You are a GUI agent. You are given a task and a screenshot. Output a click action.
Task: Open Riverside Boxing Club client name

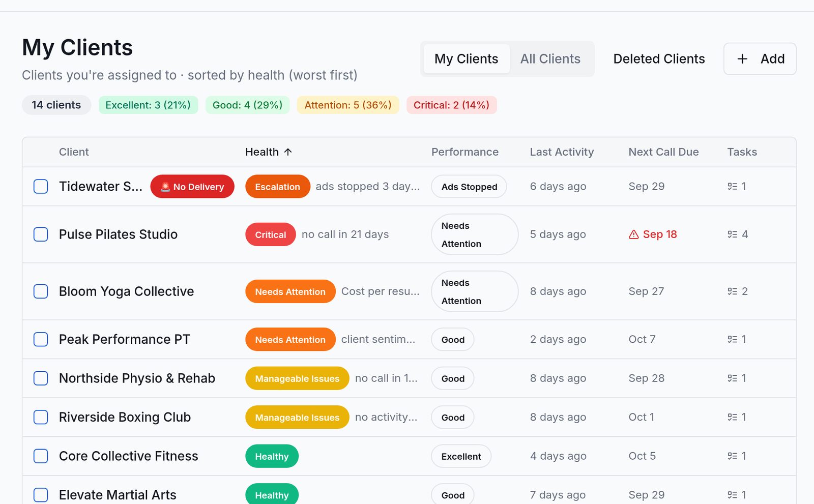(x=125, y=417)
